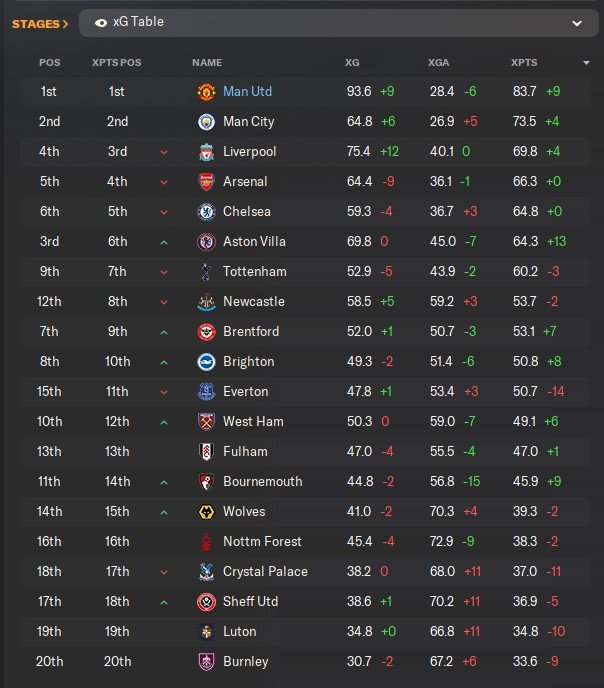604x688 pixels.
Task: Sort by the XPTS POS column header
Action: pos(116,63)
